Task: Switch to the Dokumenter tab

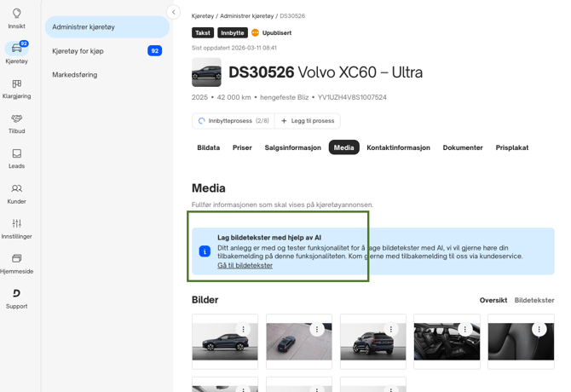Action: [x=463, y=147]
